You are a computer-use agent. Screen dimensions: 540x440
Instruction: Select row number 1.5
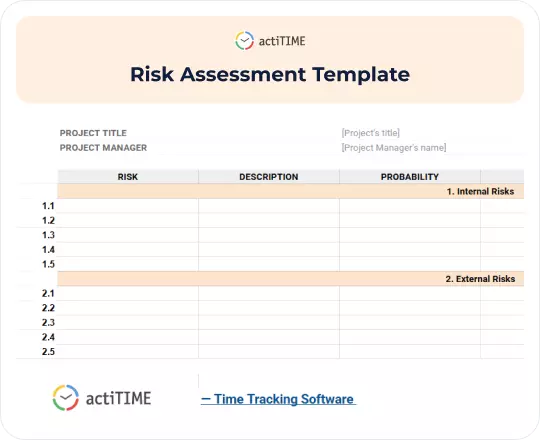pyautogui.click(x=48, y=264)
